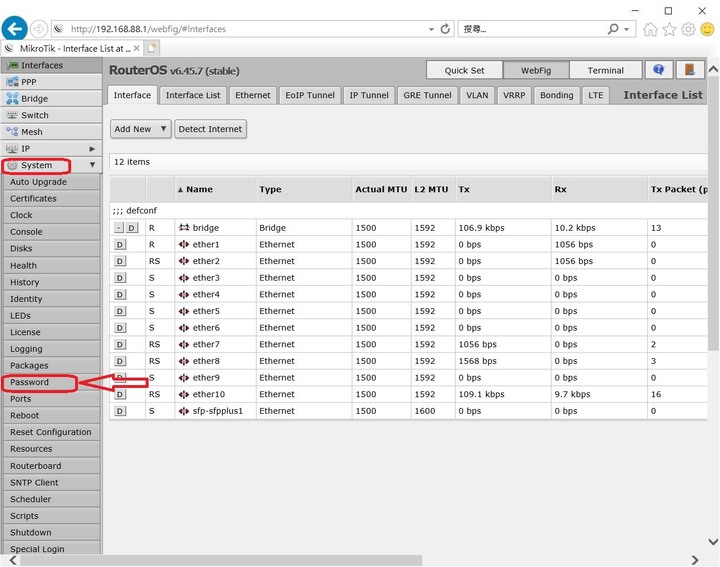The width and height of the screenshot is (720, 567).
Task: Switch to the VLAN tab
Action: coord(477,95)
